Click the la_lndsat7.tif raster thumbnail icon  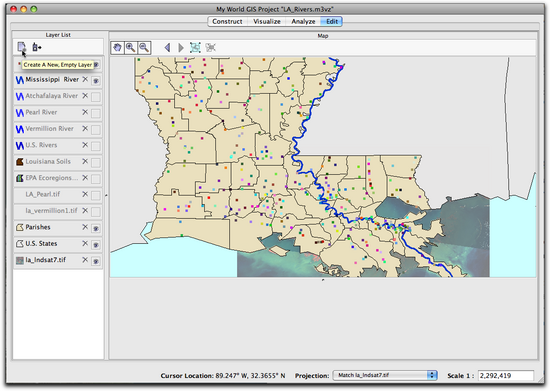[x=20, y=260]
